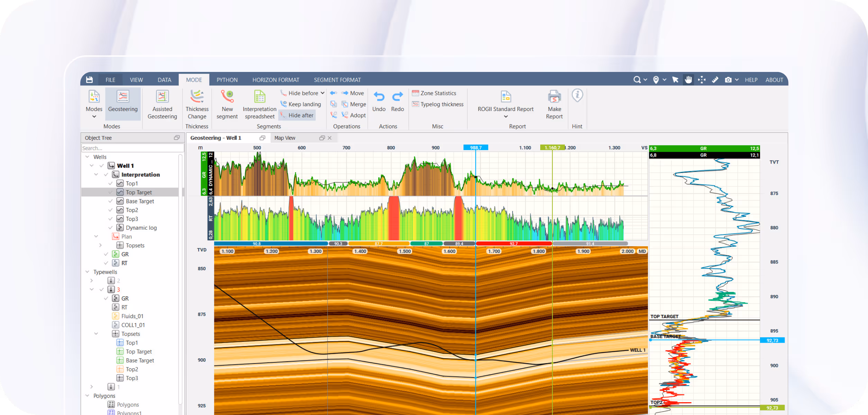Expand typewell 2 node
This screenshot has height=415, width=868.
(91, 281)
